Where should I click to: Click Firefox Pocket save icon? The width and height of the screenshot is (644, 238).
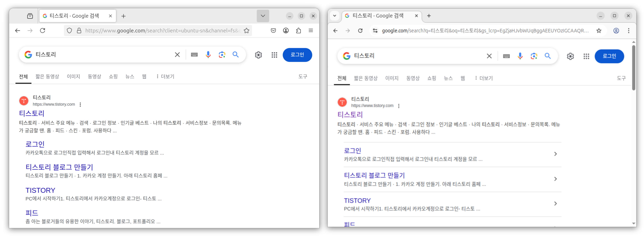click(273, 31)
